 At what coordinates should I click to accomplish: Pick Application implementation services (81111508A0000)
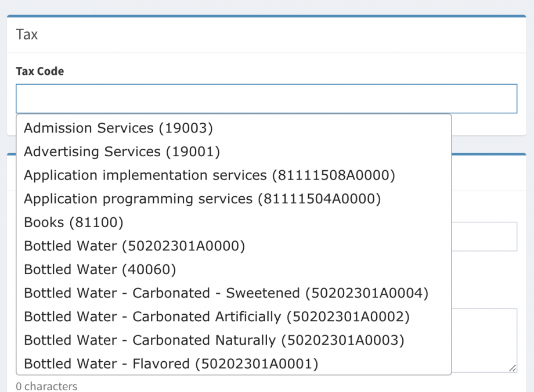[x=209, y=175]
